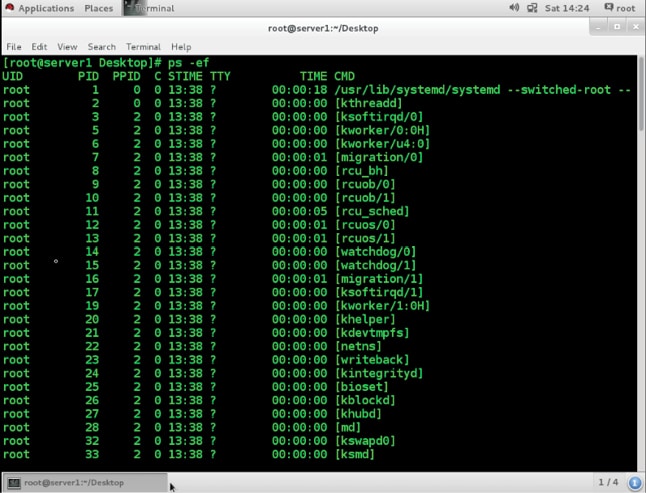Click the CMD column header
This screenshot has width=646, height=493.
[x=344, y=77]
